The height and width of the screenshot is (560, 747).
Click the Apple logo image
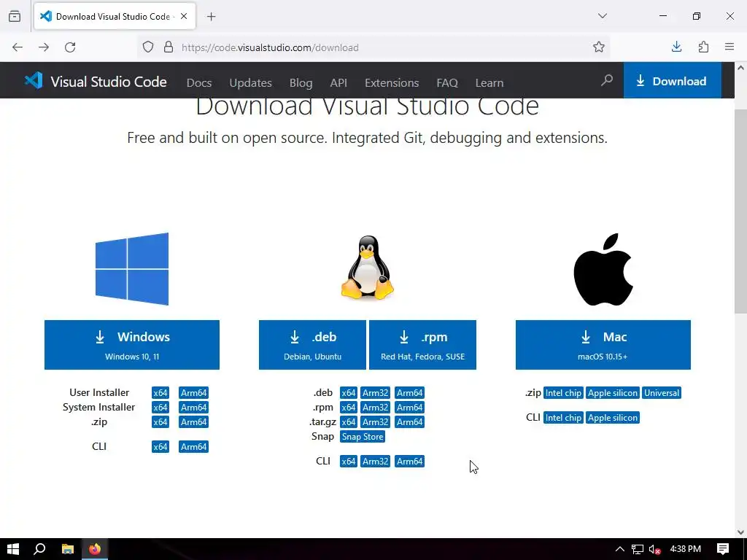pos(603,270)
